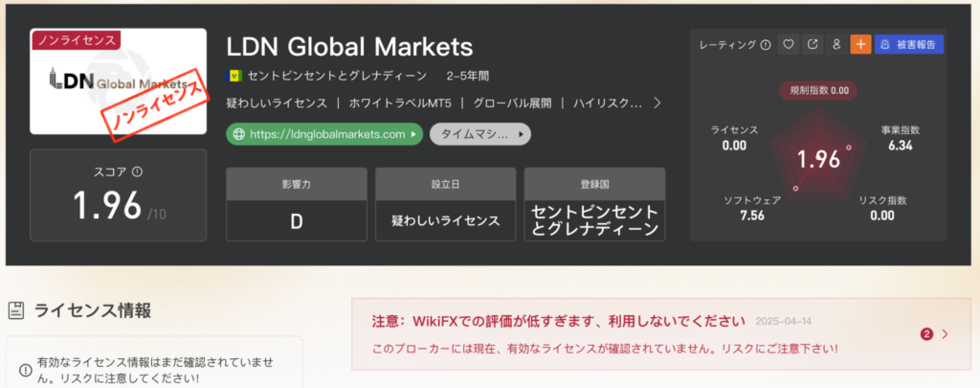Click the 事業指数 6.34 rating
Image resolution: width=980 pixels, height=388 pixels.
[x=900, y=138]
